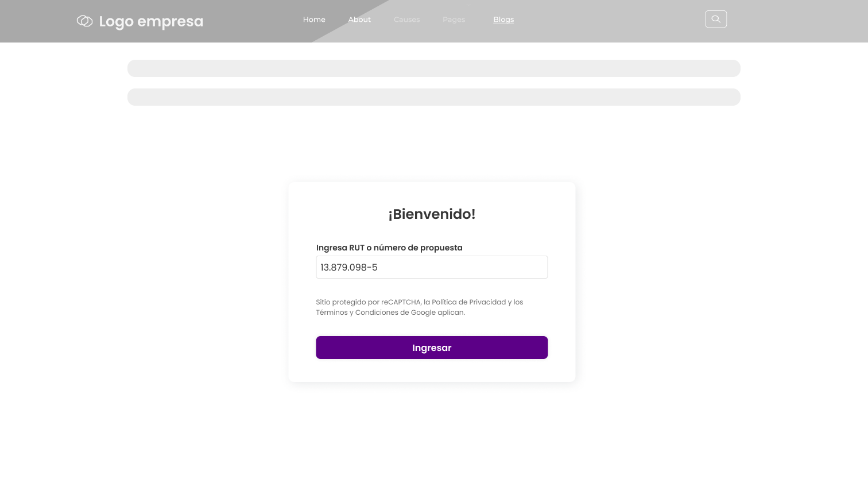Click the first gray placeholder bar
868x490 pixels.
(433, 68)
